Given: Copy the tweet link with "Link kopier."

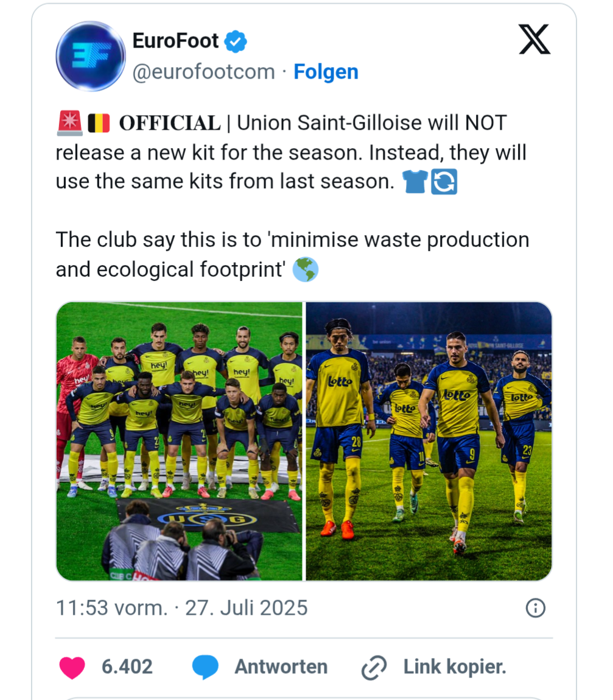Looking at the screenshot, I should [x=454, y=667].
